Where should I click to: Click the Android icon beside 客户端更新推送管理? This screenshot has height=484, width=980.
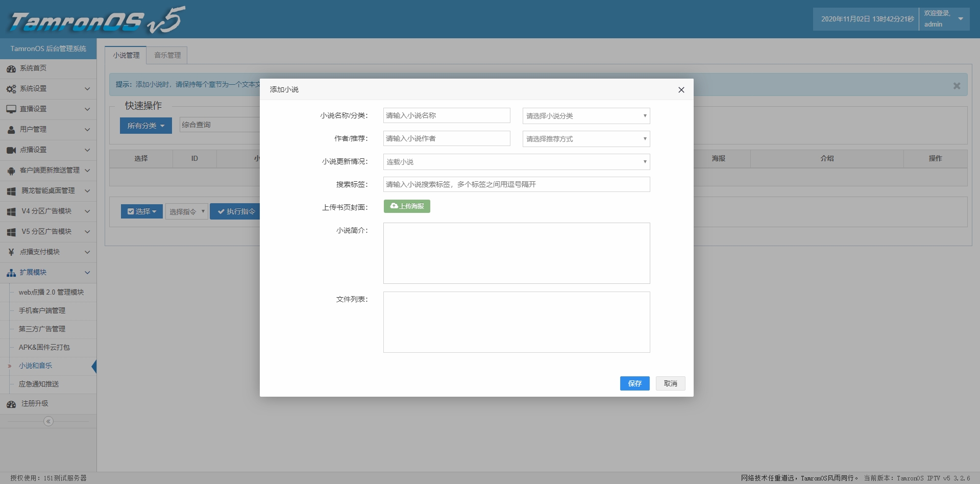(x=11, y=171)
